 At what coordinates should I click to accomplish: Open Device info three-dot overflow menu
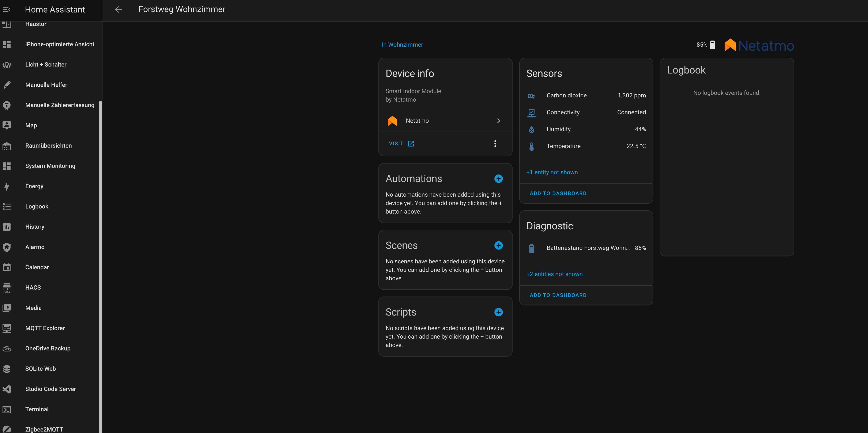click(x=495, y=144)
